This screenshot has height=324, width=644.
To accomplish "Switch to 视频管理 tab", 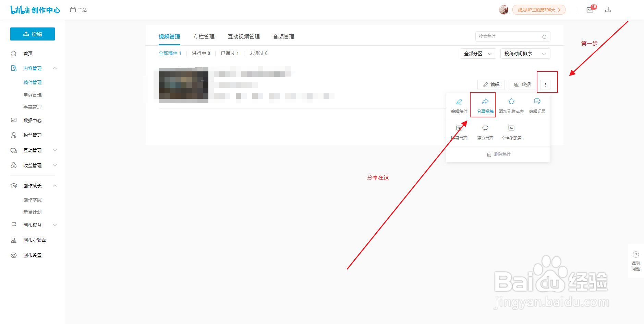I will click(169, 37).
